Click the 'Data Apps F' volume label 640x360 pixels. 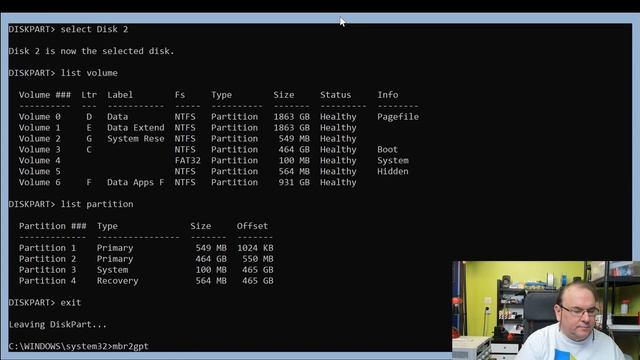[x=136, y=182]
